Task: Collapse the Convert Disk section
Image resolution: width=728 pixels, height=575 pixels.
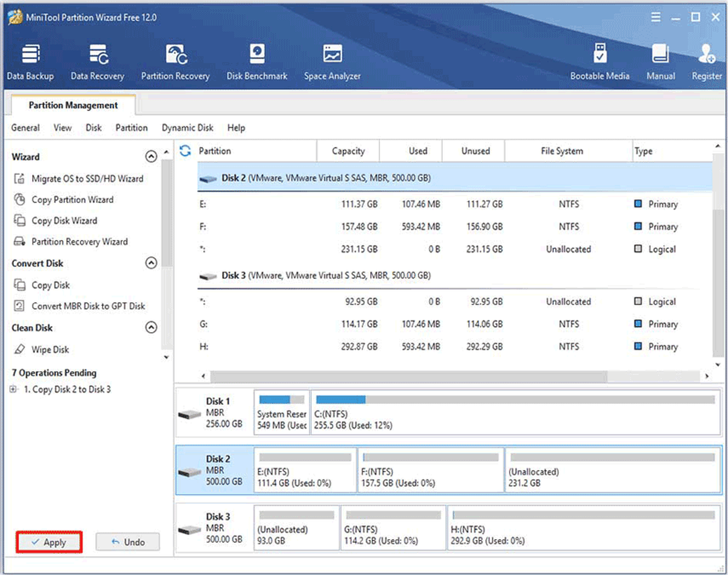Action: click(x=151, y=263)
